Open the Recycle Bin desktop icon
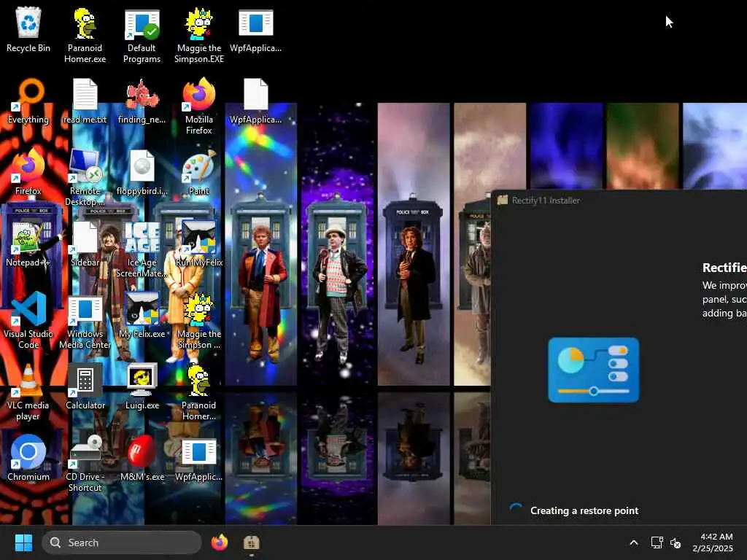Viewport: 747px width, 560px height. tap(28, 29)
